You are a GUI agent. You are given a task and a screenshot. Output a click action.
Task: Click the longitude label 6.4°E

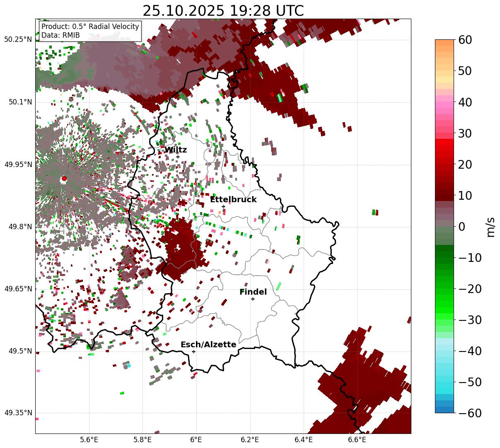(x=303, y=440)
